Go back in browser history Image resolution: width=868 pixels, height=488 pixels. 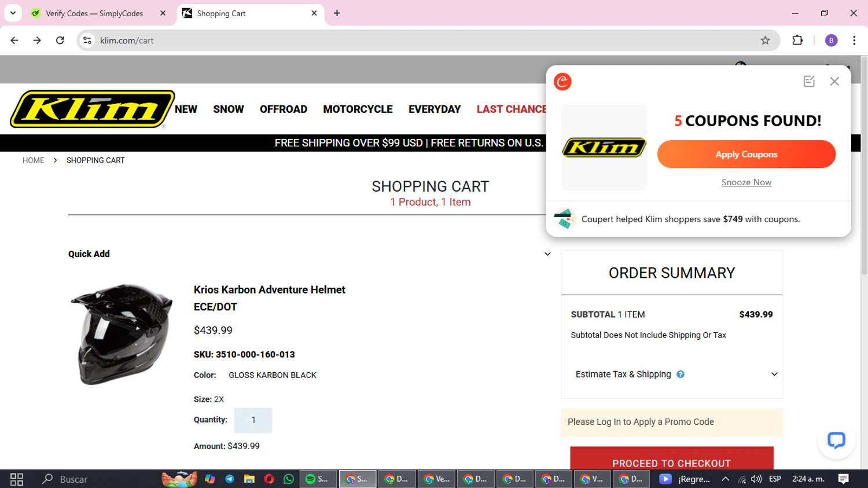(x=14, y=41)
